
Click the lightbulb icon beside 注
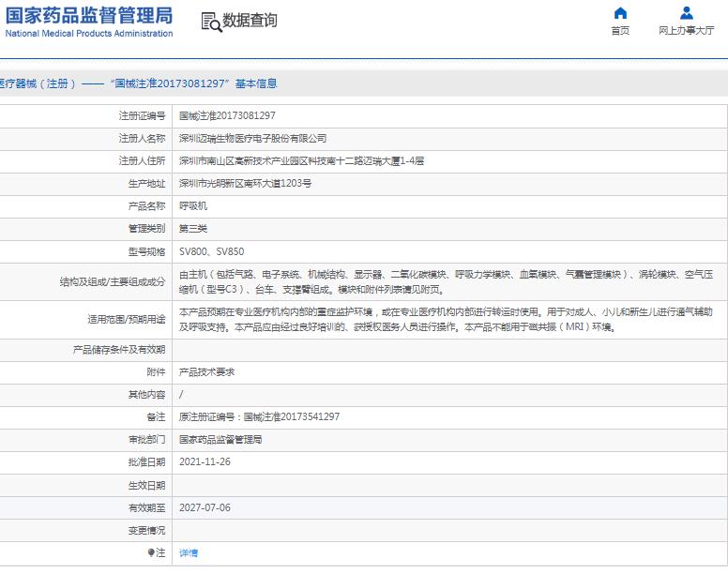click(x=151, y=552)
